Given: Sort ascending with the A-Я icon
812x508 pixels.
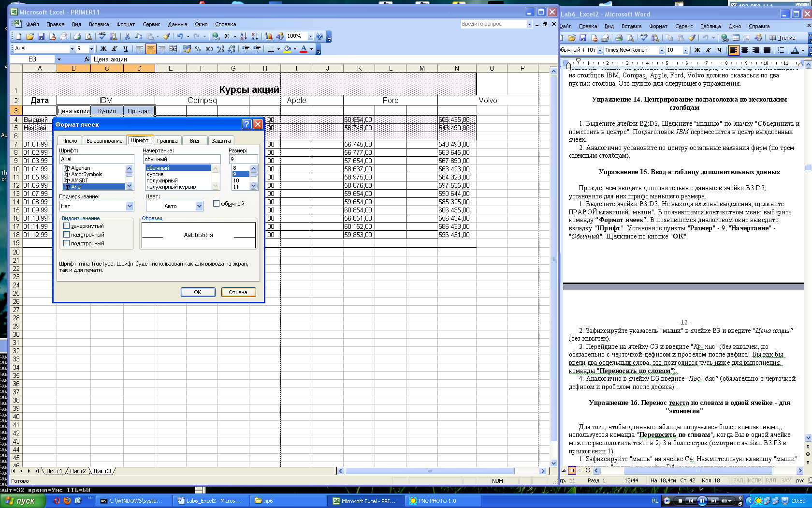Looking at the screenshot, I should (x=243, y=36).
